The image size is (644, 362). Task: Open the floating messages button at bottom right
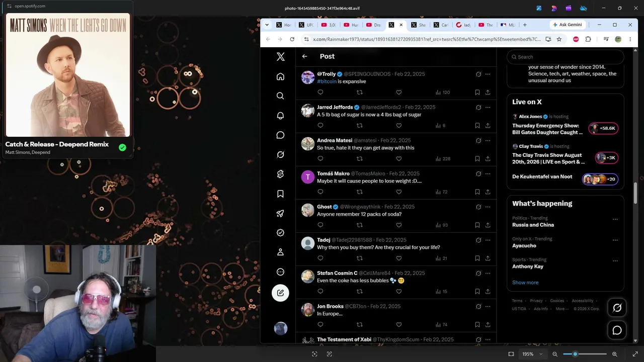click(617, 330)
